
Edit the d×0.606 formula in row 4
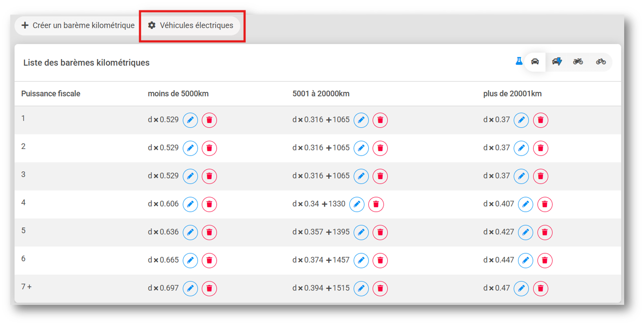(190, 204)
